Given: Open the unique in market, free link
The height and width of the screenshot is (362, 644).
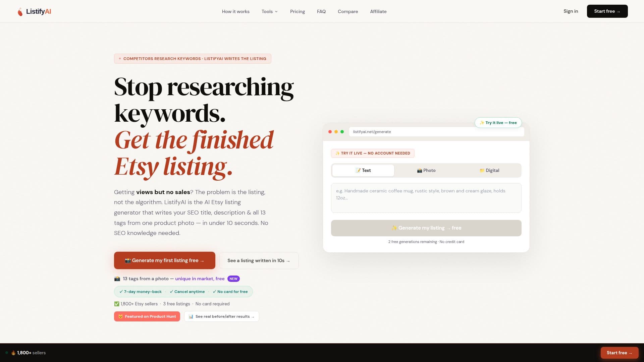Looking at the screenshot, I should (200, 279).
